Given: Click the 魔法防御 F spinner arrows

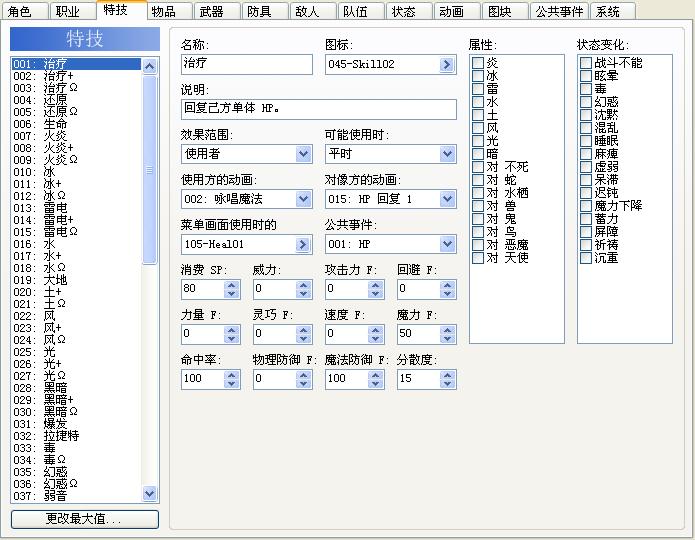Looking at the screenshot, I should (375, 379).
